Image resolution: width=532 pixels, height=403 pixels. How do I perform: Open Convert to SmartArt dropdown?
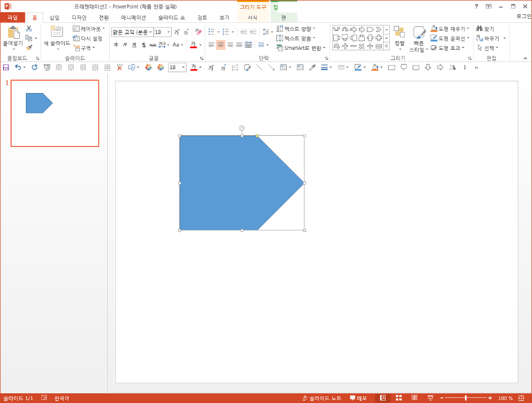301,48
